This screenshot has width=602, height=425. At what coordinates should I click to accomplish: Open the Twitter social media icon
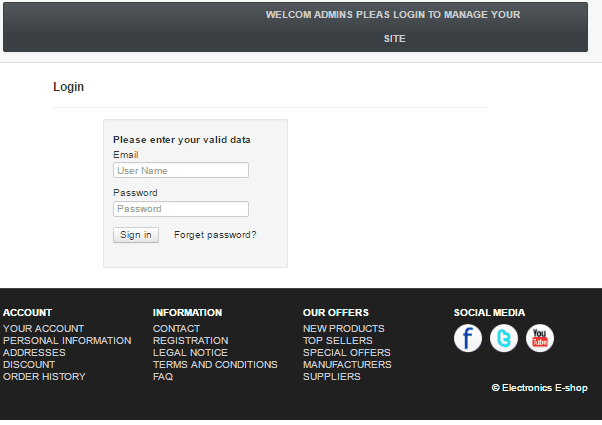click(x=504, y=339)
